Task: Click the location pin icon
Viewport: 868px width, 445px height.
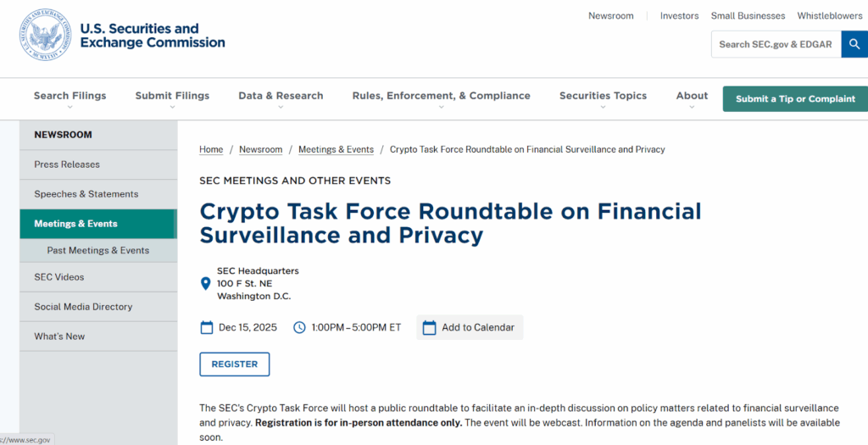Action: (205, 283)
